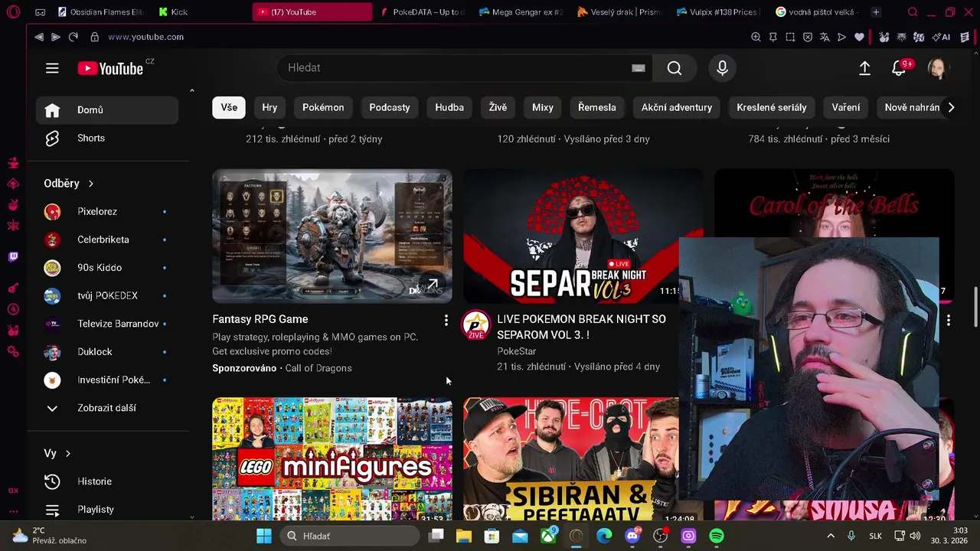Image resolution: width=980 pixels, height=551 pixels.
Task: Select the Hry filter chip
Action: [x=269, y=108]
